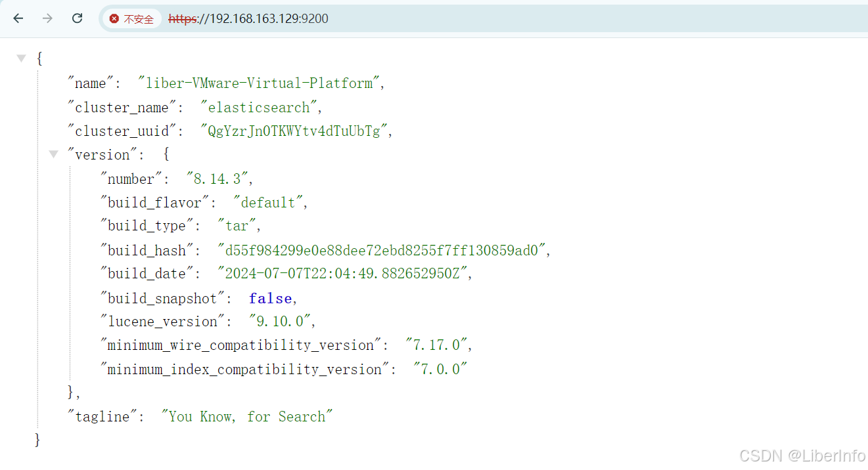This screenshot has width=868, height=470.
Task: Click the browser forward arrow
Action: click(47, 18)
